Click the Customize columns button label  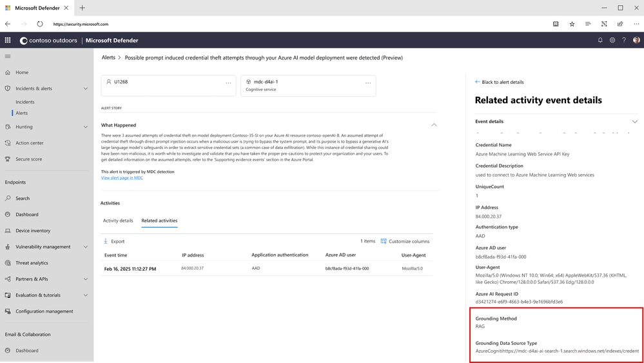click(409, 241)
